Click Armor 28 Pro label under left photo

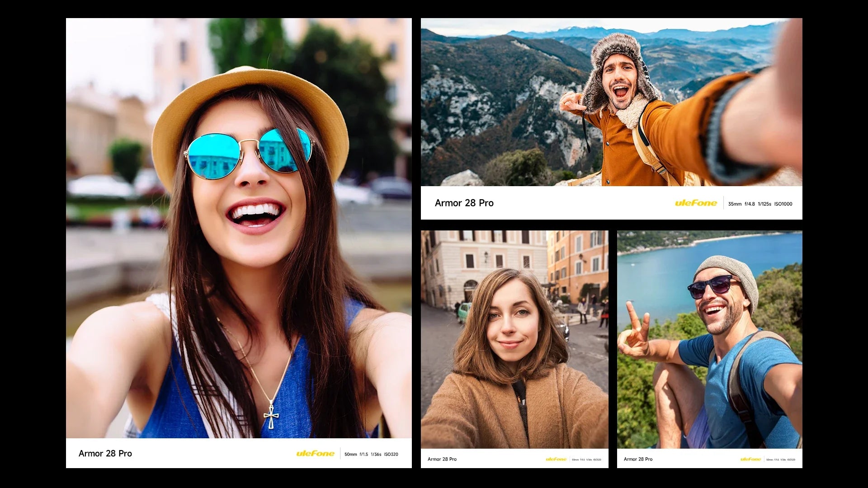coord(105,454)
